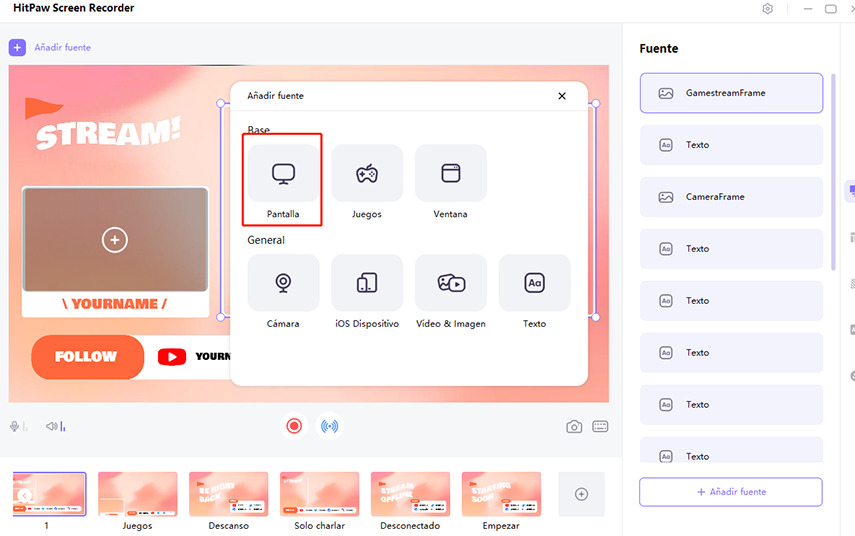
Task: Click the GamestreamFrame image icon
Action: (666, 93)
